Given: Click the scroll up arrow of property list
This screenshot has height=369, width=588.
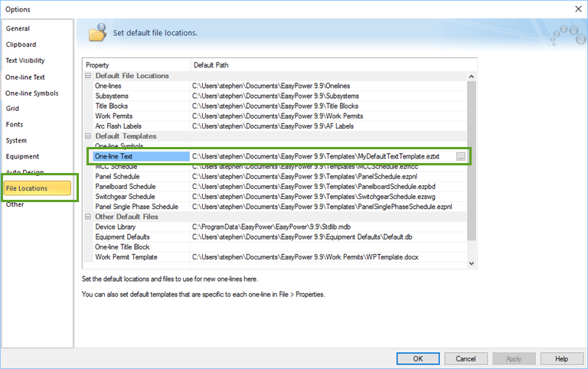Looking at the screenshot, I should 472,77.
